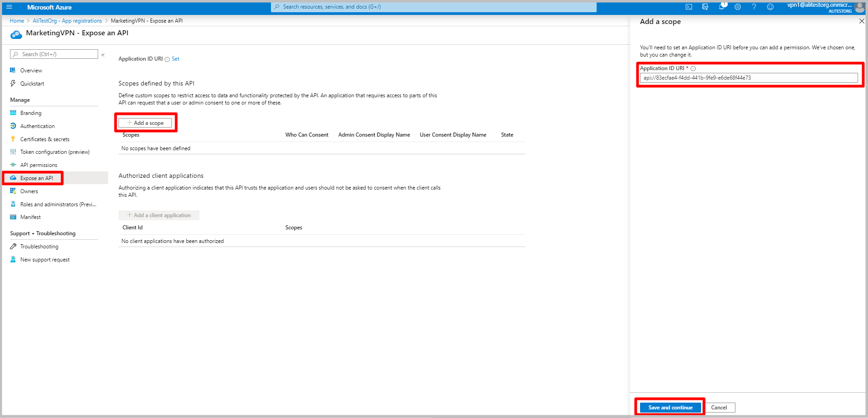This screenshot has width=868, height=418.
Task: Click the Owners icon in the sidebar
Action: click(x=13, y=191)
